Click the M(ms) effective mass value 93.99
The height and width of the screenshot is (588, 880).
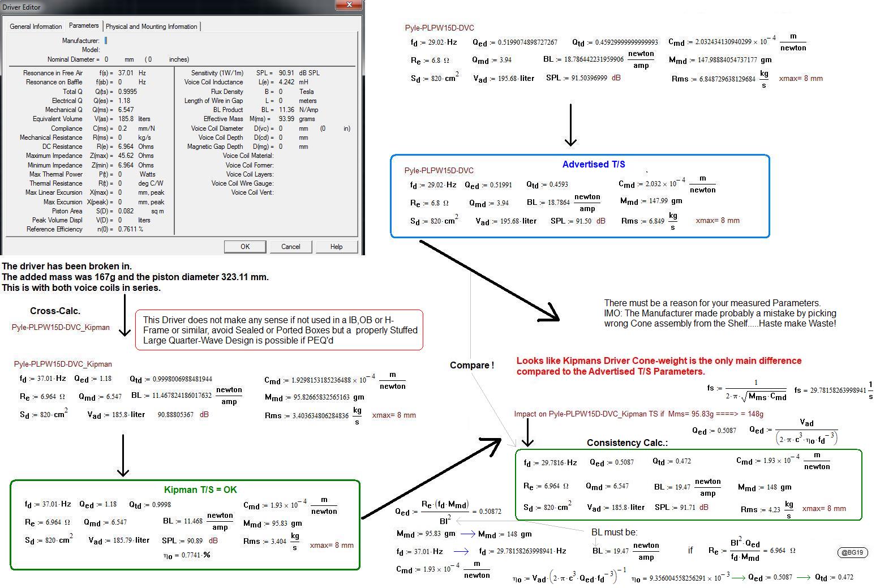coord(286,119)
